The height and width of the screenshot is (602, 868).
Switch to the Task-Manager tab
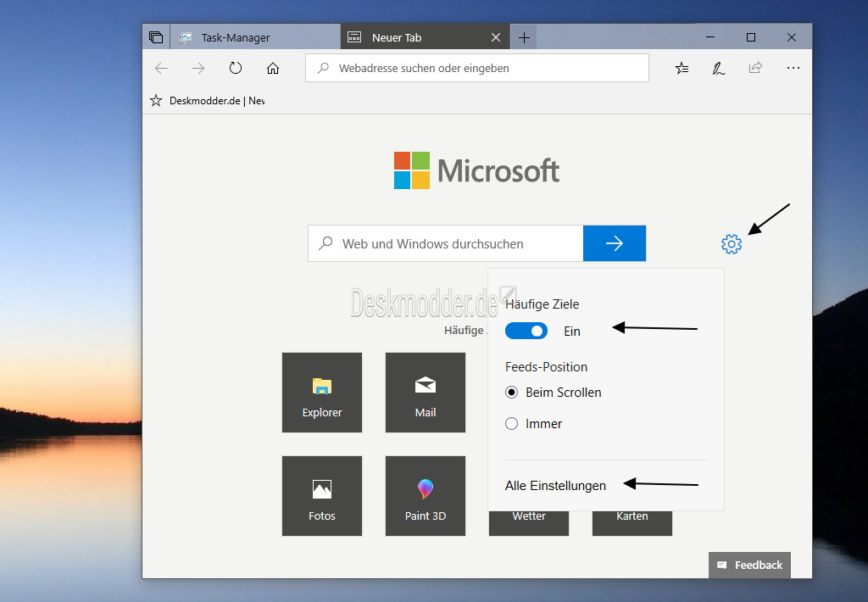tap(255, 37)
